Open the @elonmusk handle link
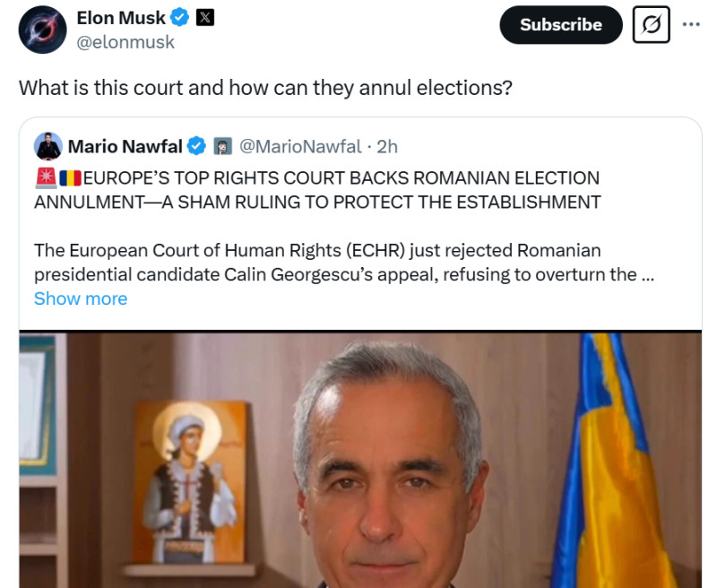717x588 pixels. click(125, 41)
